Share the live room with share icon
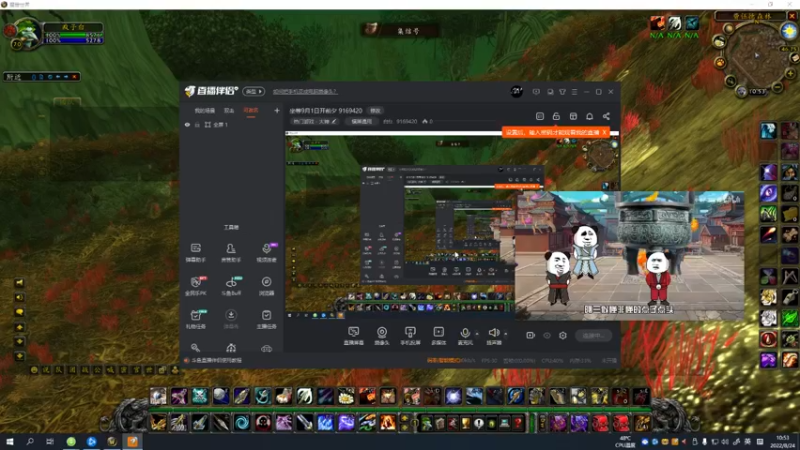 [x=606, y=116]
